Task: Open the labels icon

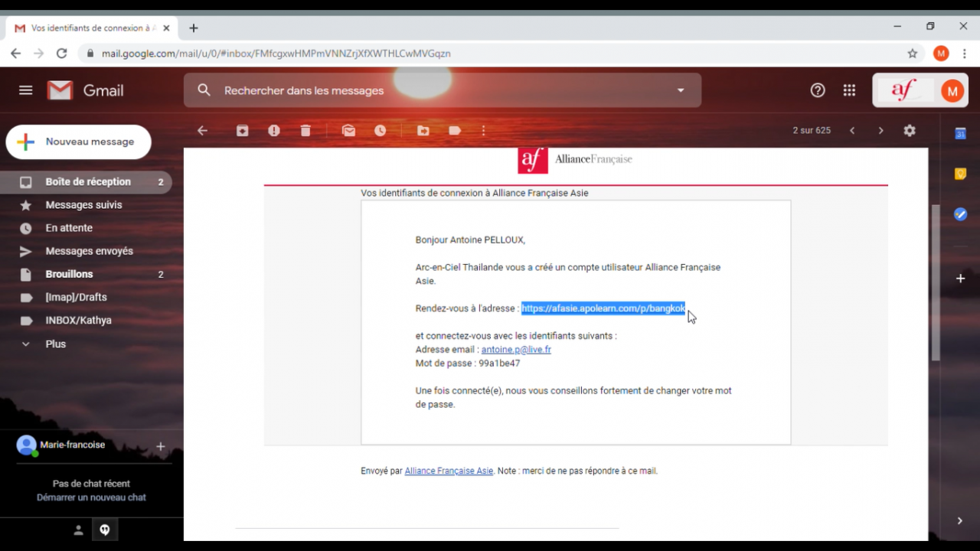Action: pyautogui.click(x=455, y=131)
